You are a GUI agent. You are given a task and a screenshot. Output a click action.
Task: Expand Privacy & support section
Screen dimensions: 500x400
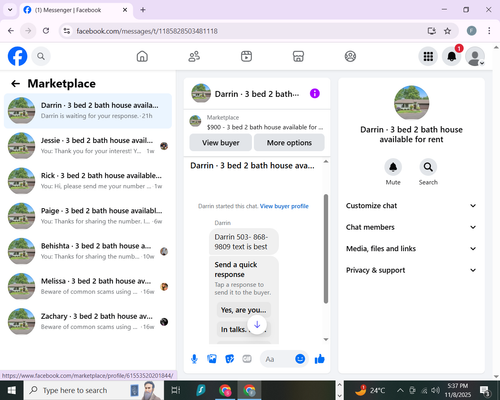(411, 270)
